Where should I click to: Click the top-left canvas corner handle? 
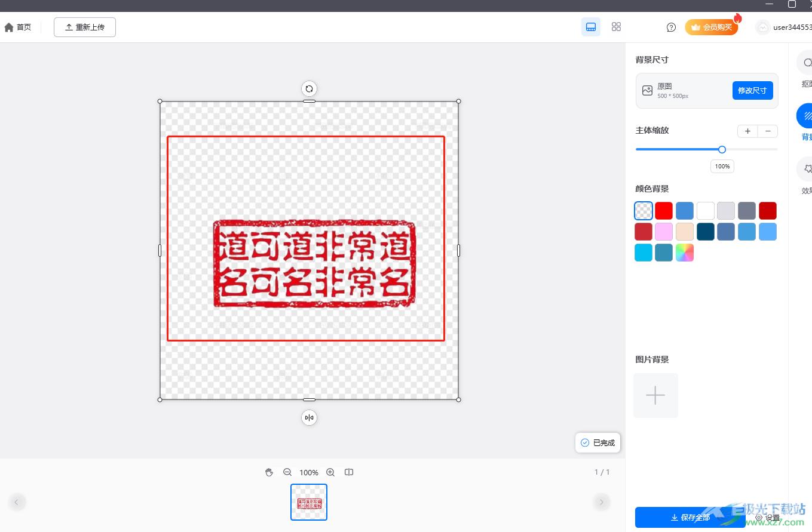tap(160, 101)
